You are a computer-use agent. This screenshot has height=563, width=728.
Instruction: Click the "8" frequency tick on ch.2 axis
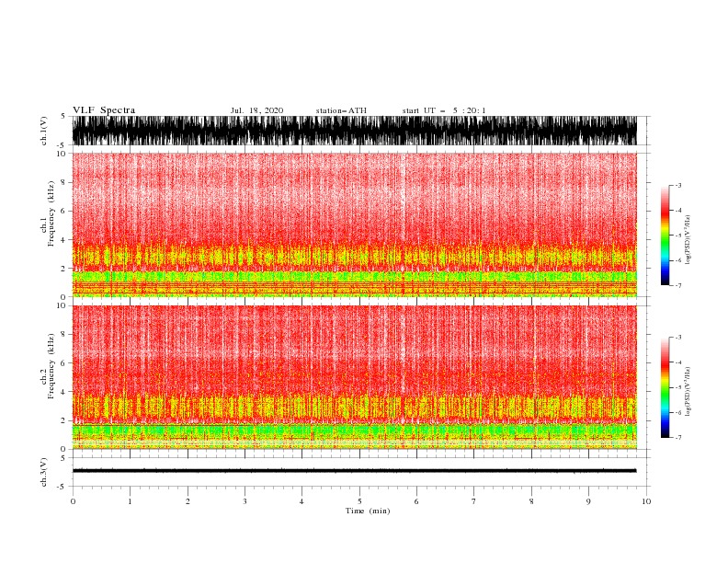63,335
